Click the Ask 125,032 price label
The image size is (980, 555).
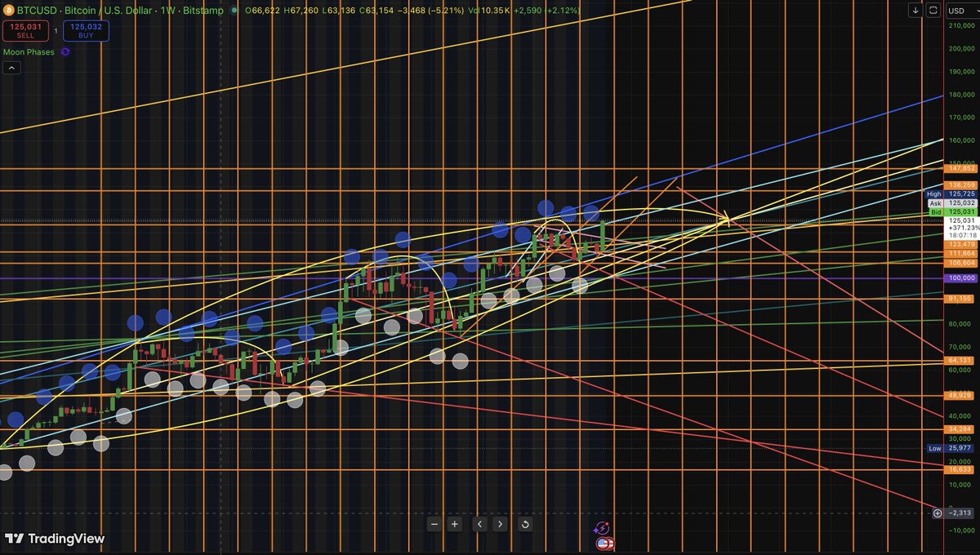point(951,203)
